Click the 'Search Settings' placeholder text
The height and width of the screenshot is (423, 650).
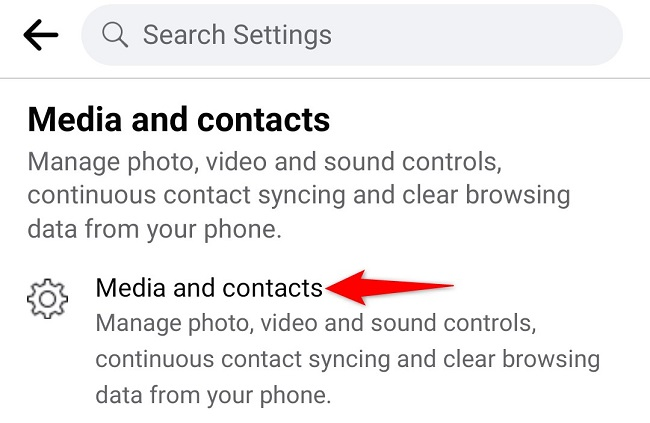coord(237,35)
